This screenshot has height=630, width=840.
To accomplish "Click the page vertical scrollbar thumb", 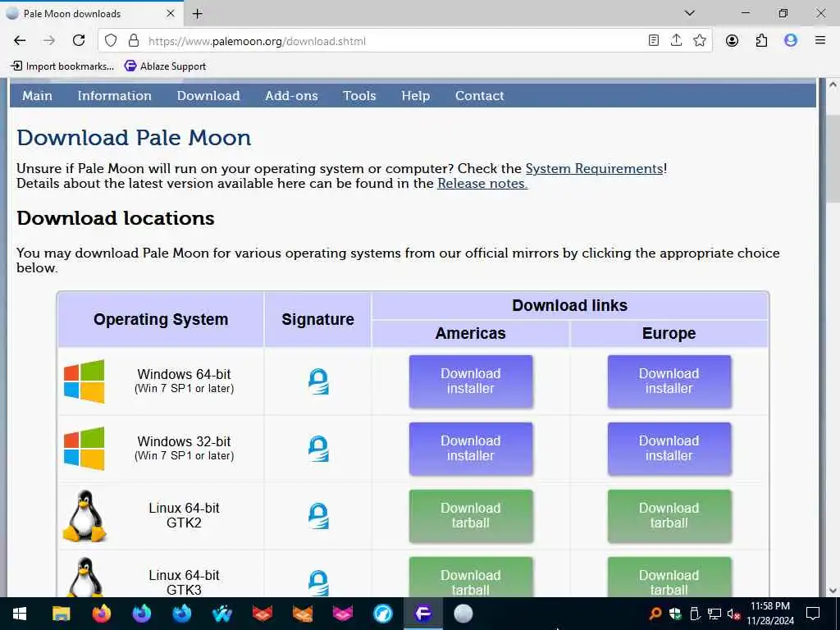I will point(833,158).
